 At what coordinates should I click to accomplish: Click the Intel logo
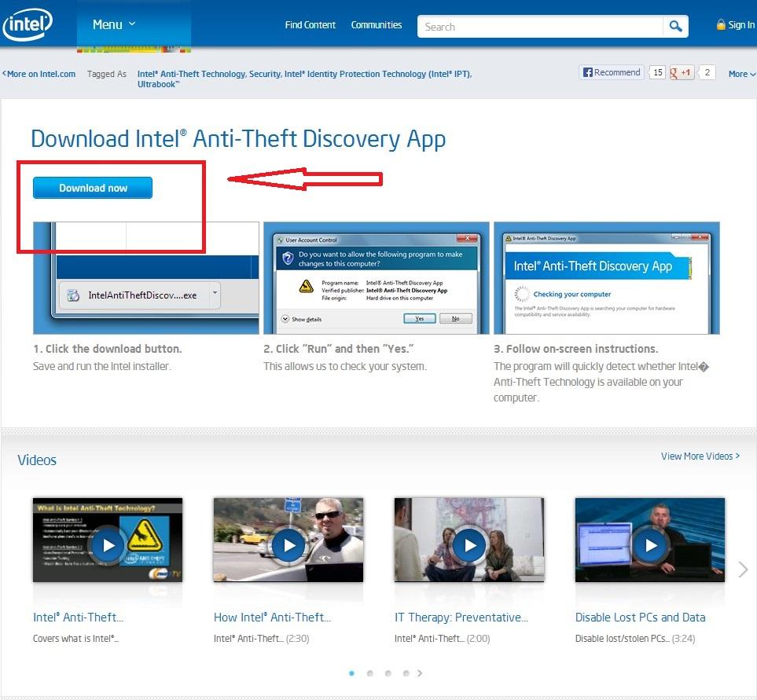(28, 24)
